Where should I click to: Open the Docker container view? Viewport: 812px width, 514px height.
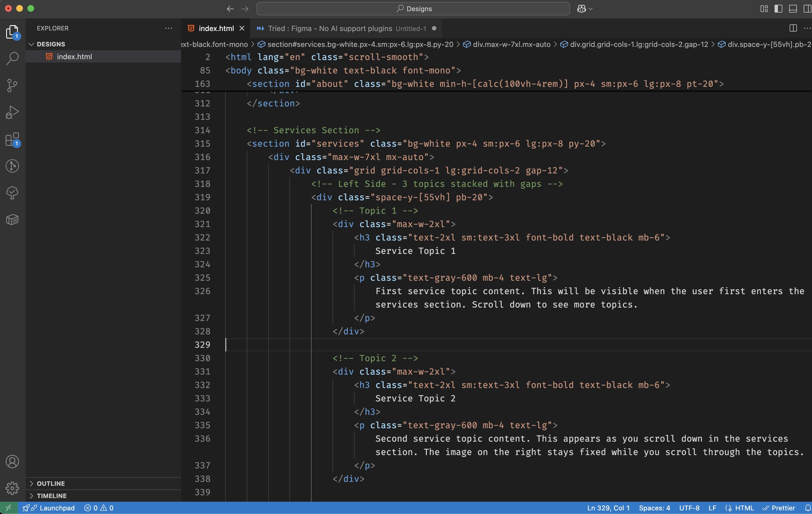[13, 219]
